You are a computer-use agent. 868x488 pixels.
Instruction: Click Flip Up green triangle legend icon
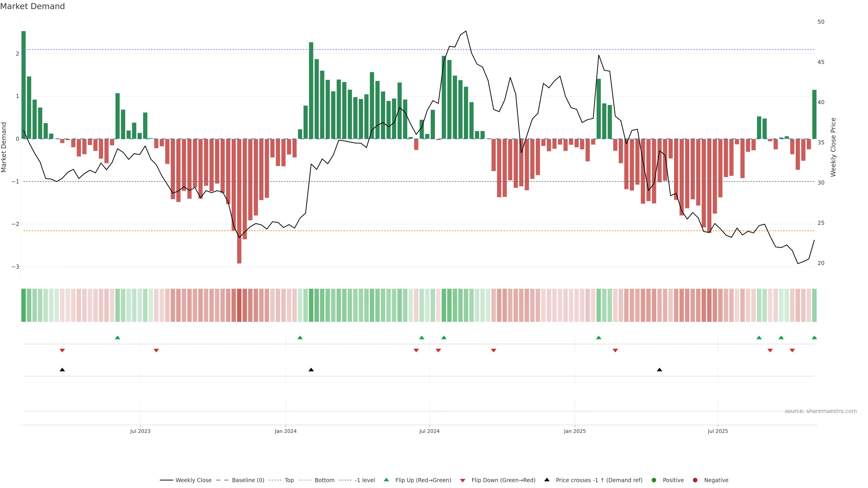[387, 480]
